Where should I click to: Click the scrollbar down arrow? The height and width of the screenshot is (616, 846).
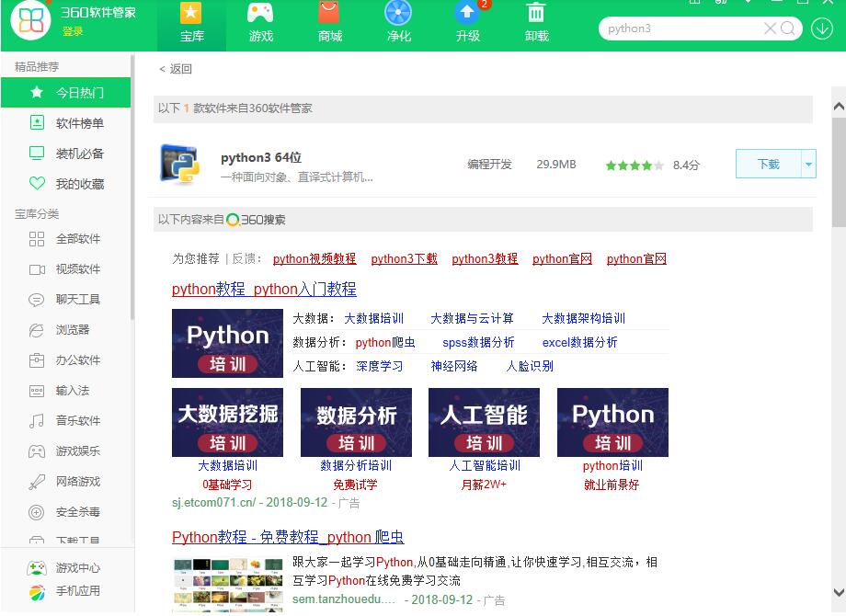(839, 592)
